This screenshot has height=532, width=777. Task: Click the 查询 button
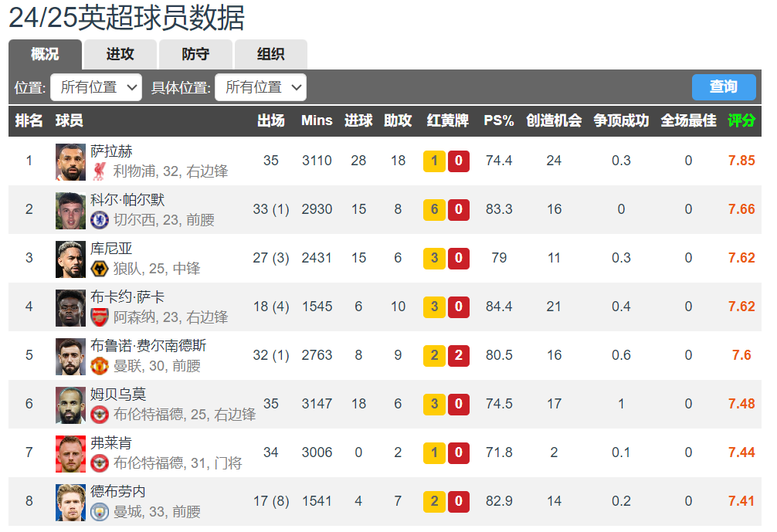[724, 86]
